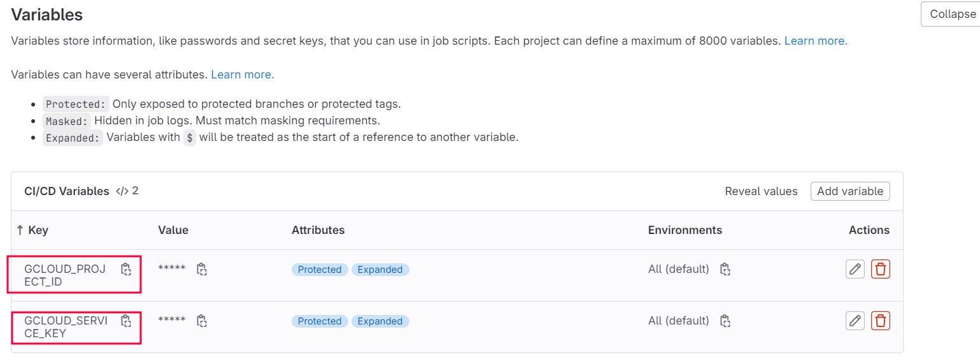Copy the GCLOUD_SERVICE_KEY key name

point(126,321)
